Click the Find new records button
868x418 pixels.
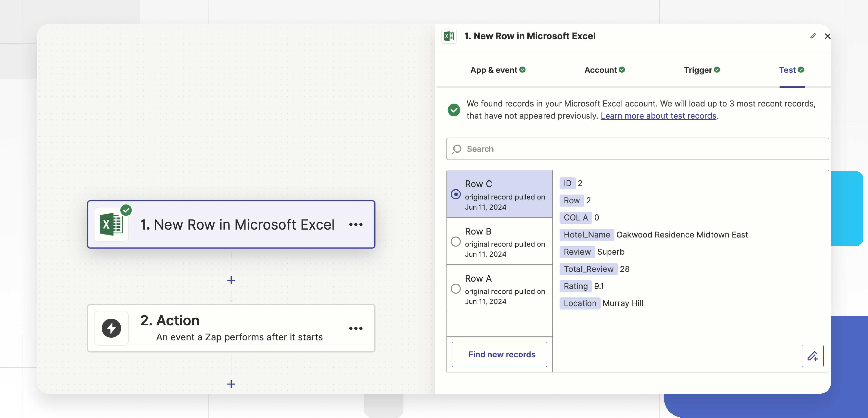499,355
